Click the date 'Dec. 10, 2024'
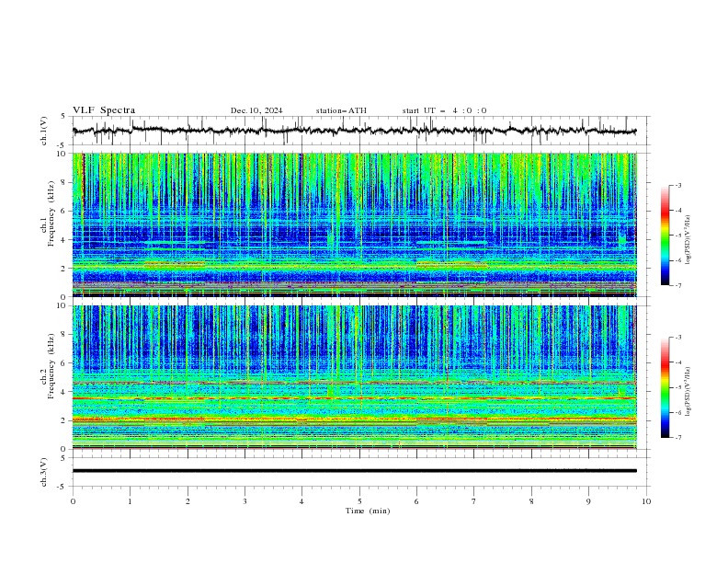The width and height of the screenshot is (728, 563). pos(256,110)
